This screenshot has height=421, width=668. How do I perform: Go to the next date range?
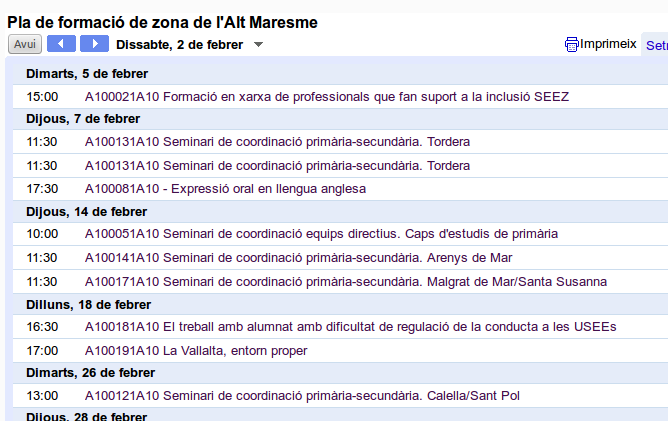pos(94,44)
